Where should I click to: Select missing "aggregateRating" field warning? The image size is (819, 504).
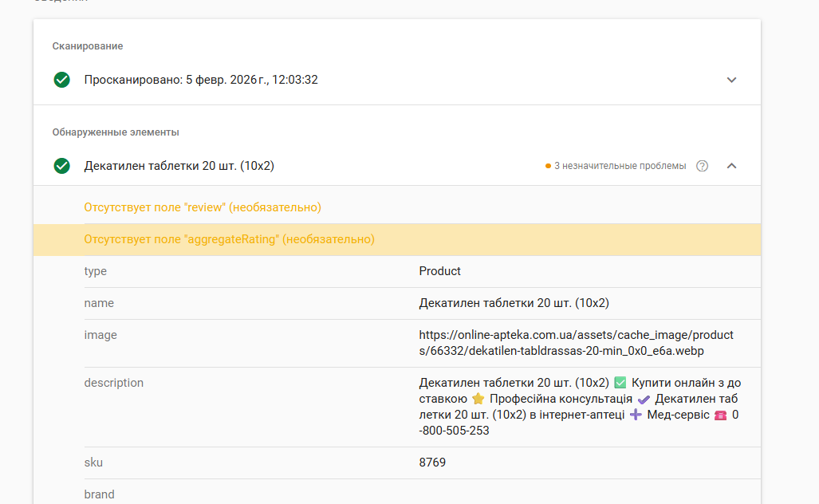click(230, 239)
